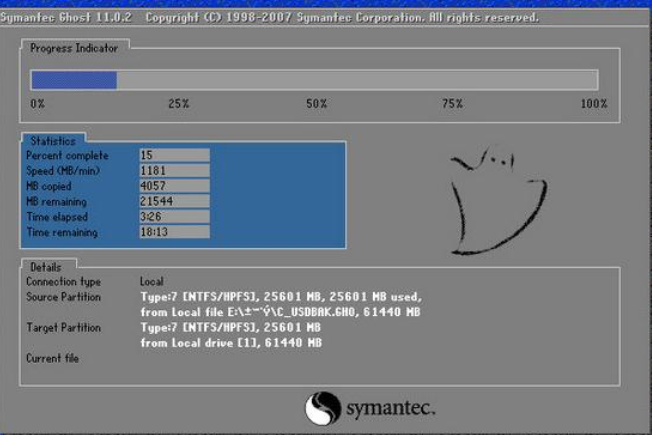Select the Time remaining value field

[174, 232]
